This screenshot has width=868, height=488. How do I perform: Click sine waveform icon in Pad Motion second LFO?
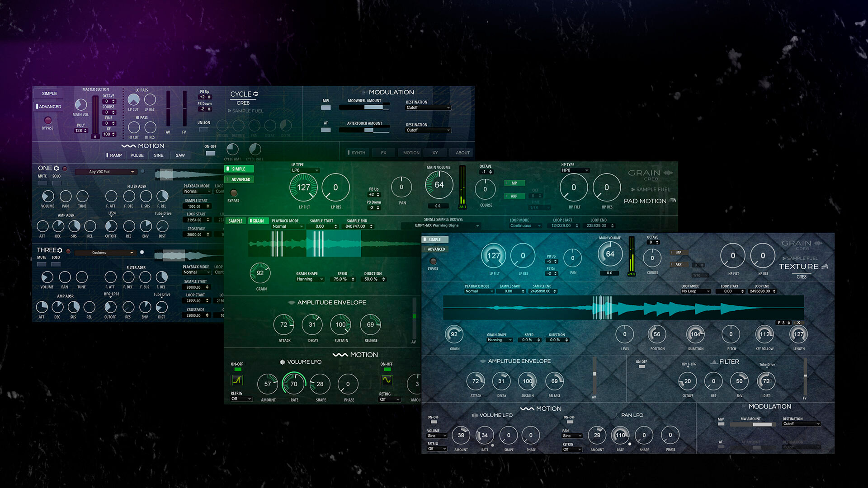tap(387, 380)
